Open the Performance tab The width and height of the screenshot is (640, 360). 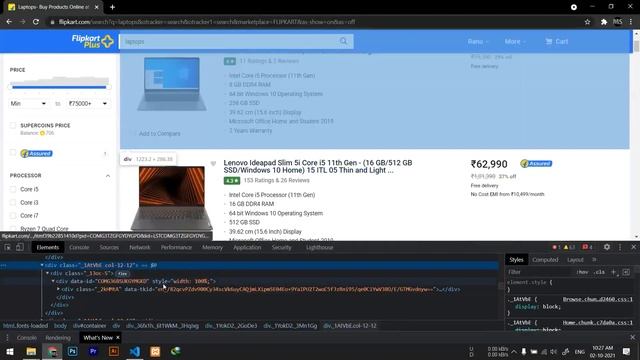click(176, 247)
